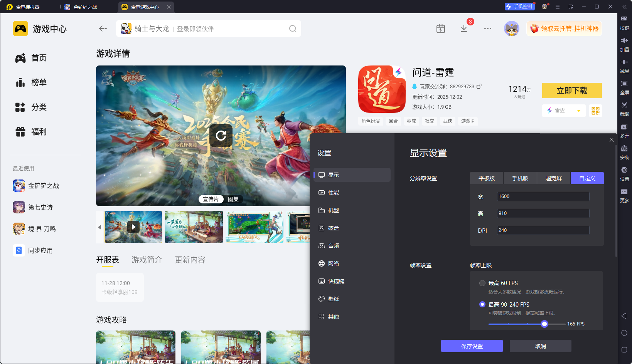Screen dimensions: 632x364
Task: Open multi-instance manager via 多开 icon
Action: (x=624, y=127)
